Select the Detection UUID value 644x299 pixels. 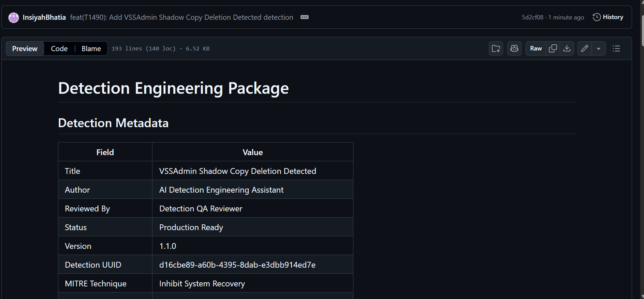tap(237, 265)
